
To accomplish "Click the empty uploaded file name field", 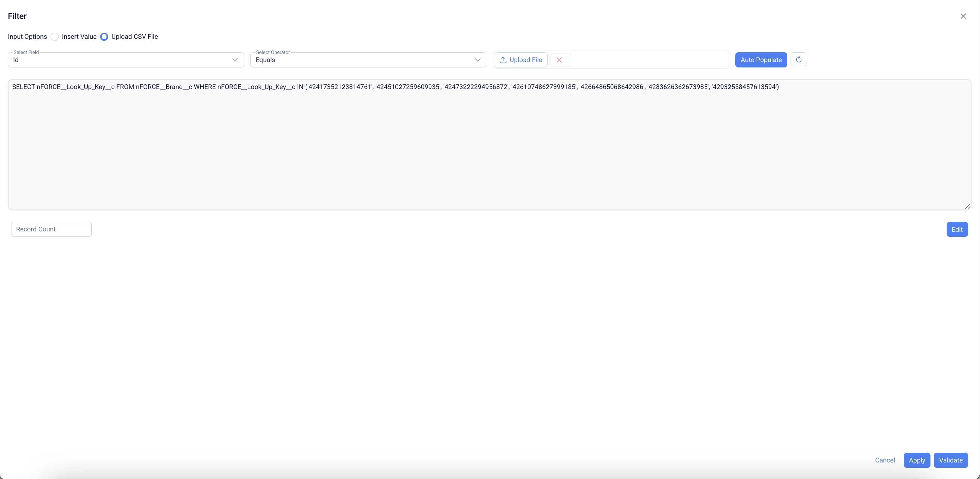I will pos(649,60).
